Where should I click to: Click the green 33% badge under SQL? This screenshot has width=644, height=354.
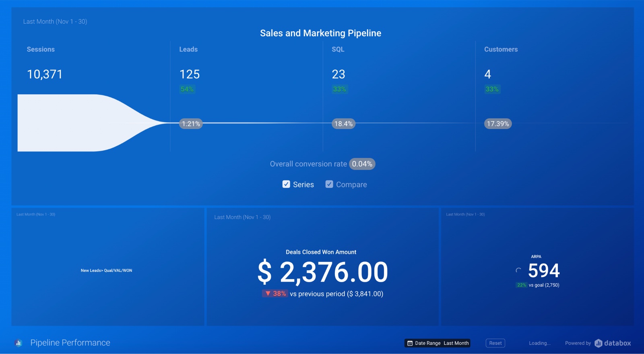(x=340, y=89)
